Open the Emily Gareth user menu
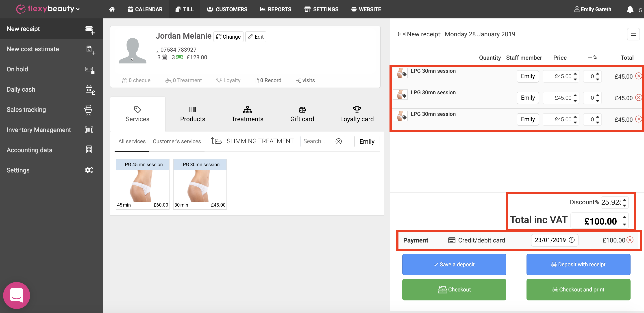Screen dimensions: 644x313 [592, 9]
